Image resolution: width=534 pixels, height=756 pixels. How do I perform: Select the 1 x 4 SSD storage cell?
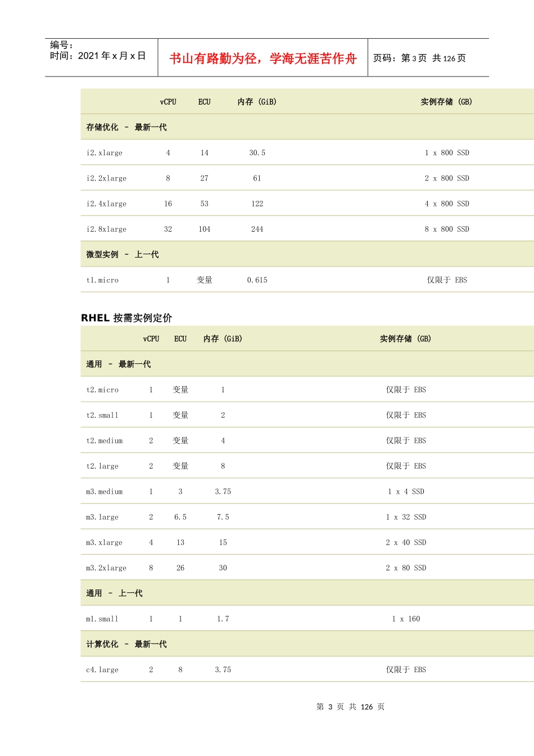coord(406,492)
